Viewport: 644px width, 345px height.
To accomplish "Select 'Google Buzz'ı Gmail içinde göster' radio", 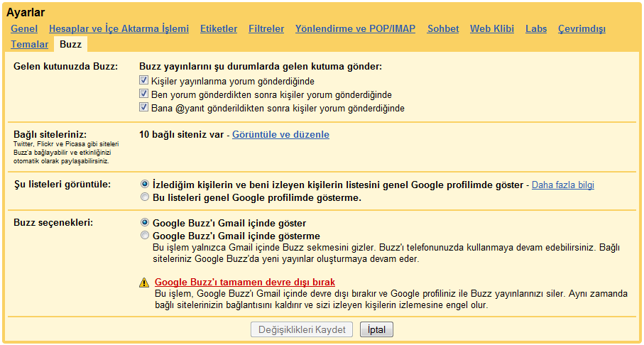I will [144, 223].
